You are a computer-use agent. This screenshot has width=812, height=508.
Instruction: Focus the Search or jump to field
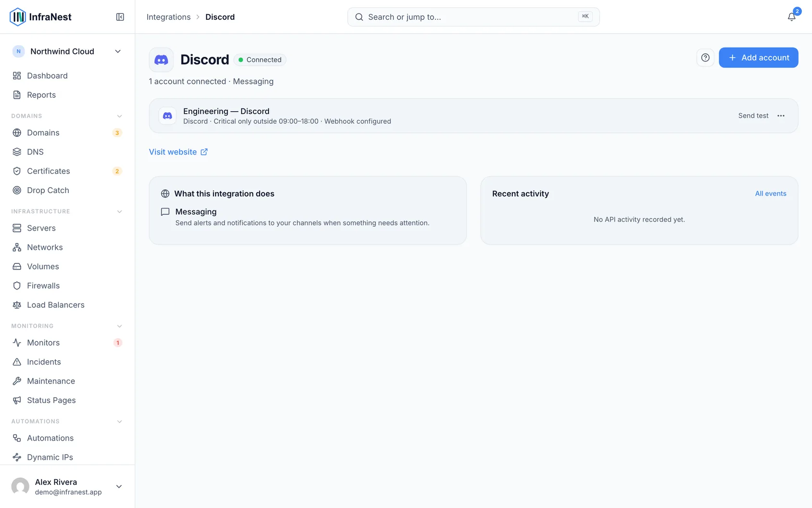(x=473, y=17)
